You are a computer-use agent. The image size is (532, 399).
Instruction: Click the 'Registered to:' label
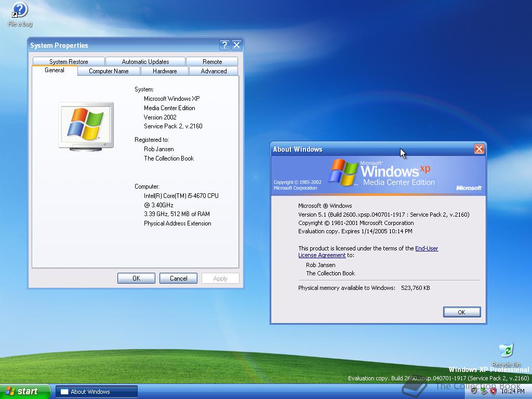coord(151,139)
